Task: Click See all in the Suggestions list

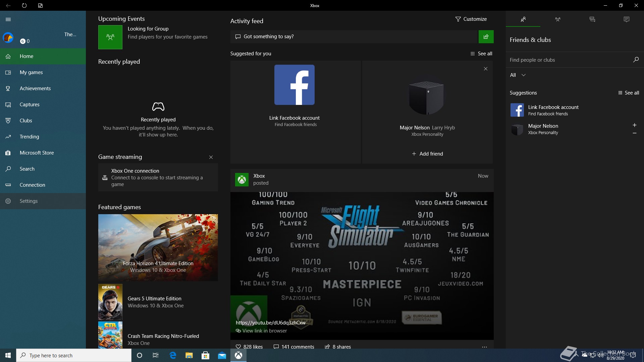Action: (x=629, y=93)
